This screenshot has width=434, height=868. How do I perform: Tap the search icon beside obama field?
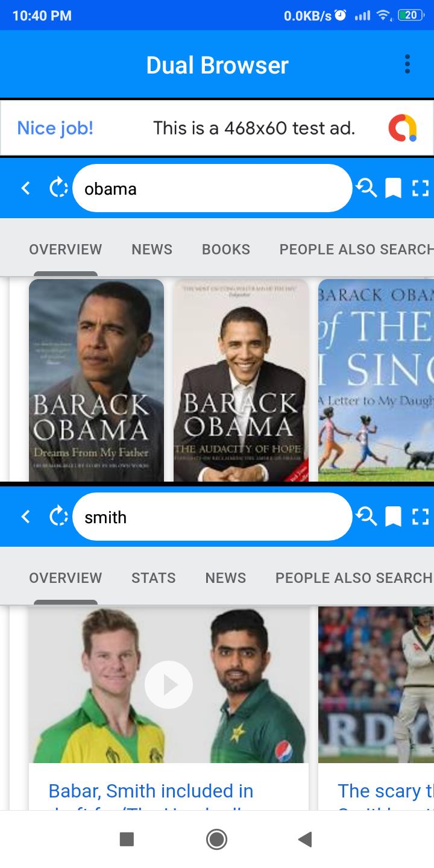coord(366,189)
